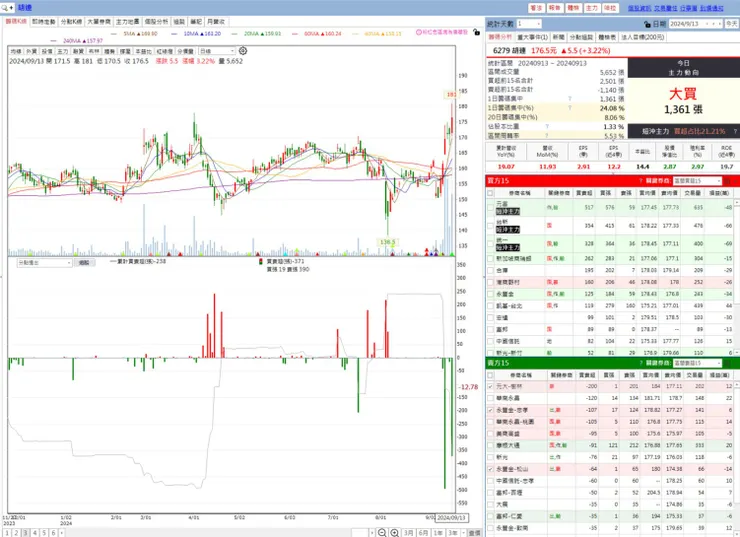Switch to the 主力地圖 tab
740x537 pixels.
point(127,22)
